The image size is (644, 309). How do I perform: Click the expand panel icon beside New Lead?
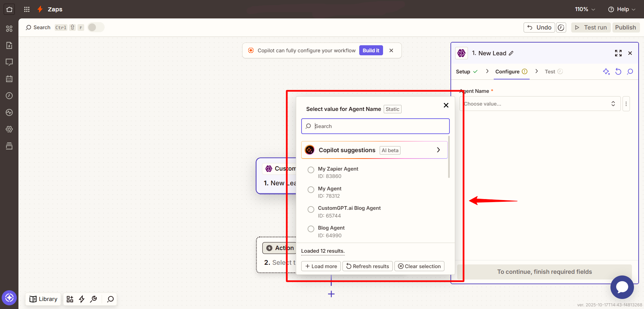coord(618,53)
